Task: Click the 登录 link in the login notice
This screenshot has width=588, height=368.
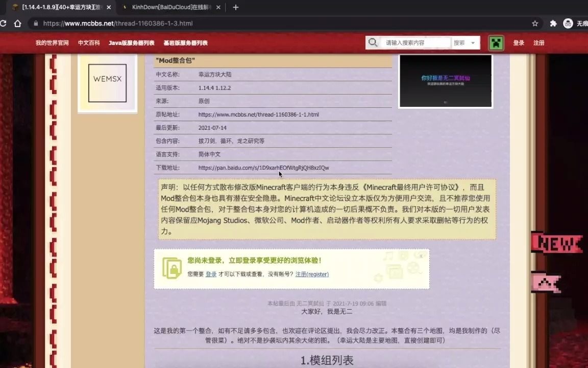Action: coord(211,274)
